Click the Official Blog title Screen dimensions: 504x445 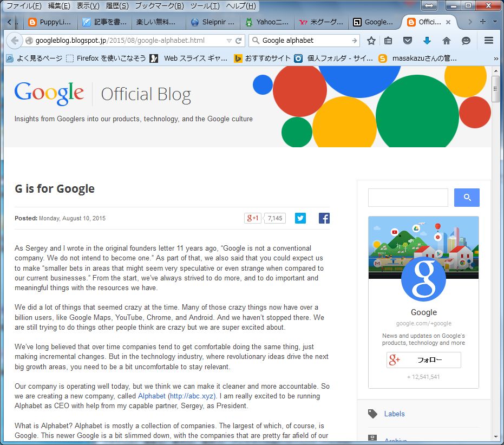pos(146,95)
